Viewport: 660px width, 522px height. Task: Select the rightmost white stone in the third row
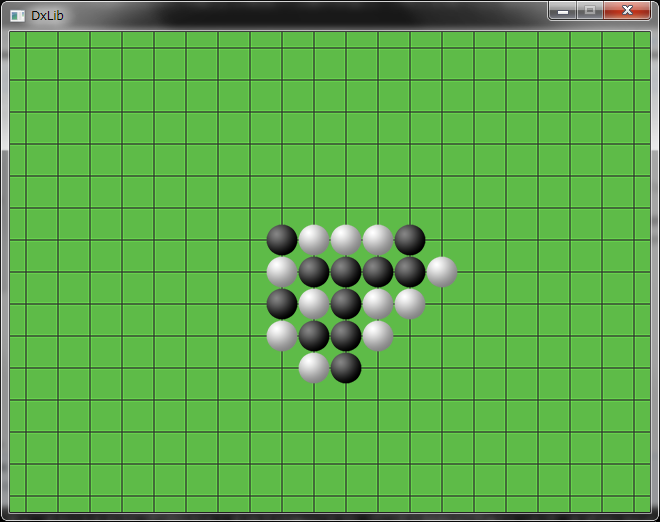pos(410,304)
